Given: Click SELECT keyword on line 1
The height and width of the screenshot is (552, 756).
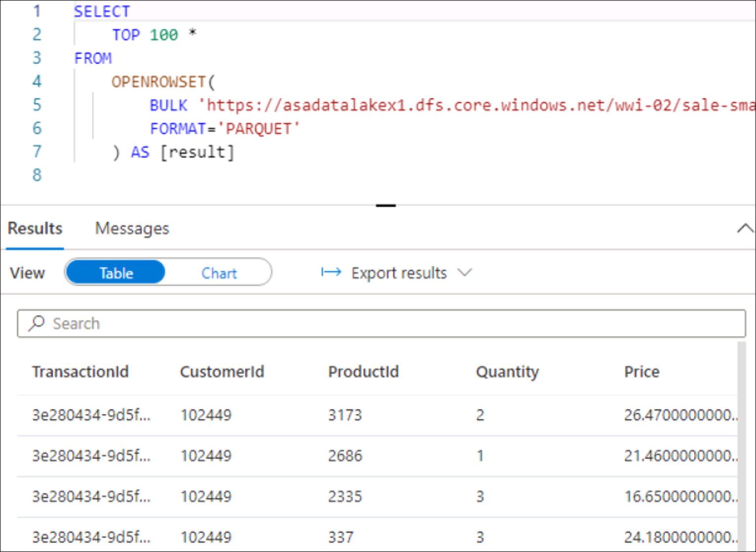Looking at the screenshot, I should coord(102,11).
